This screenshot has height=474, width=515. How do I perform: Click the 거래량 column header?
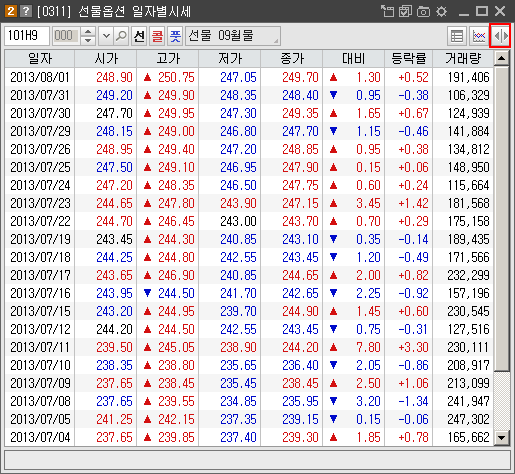coord(463,59)
